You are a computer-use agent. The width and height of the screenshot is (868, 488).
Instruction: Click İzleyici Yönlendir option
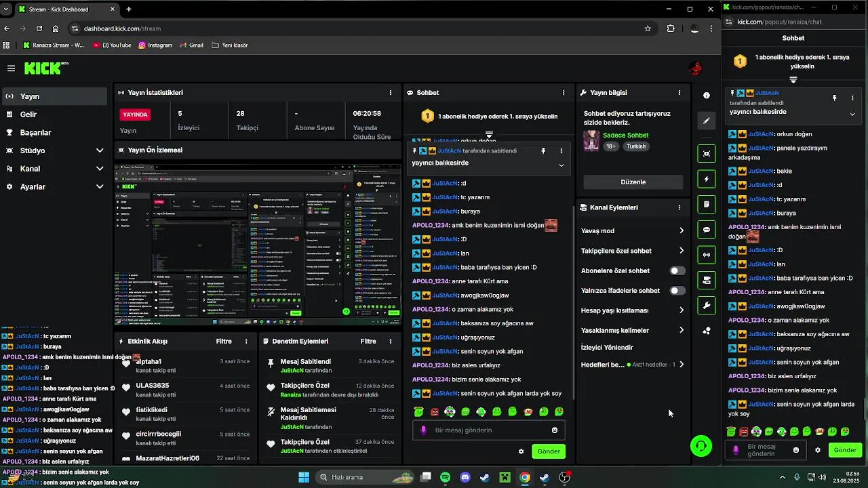pyautogui.click(x=607, y=347)
